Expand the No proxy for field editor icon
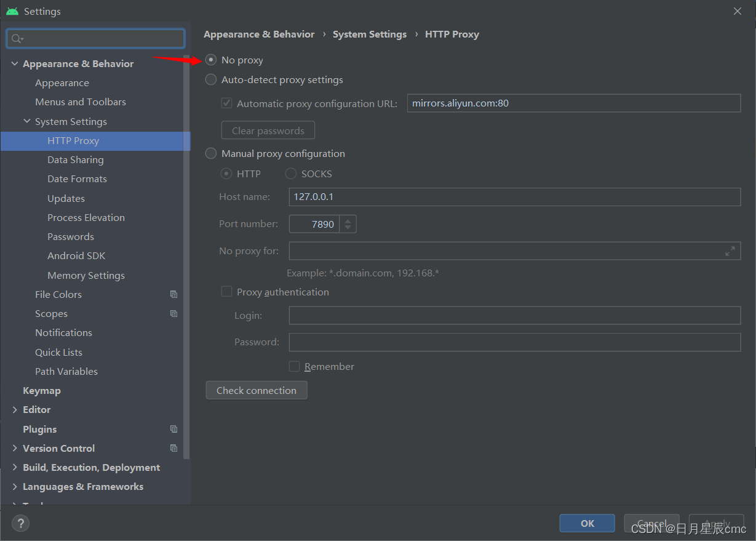Screen dimensions: 756x541 click(x=730, y=251)
